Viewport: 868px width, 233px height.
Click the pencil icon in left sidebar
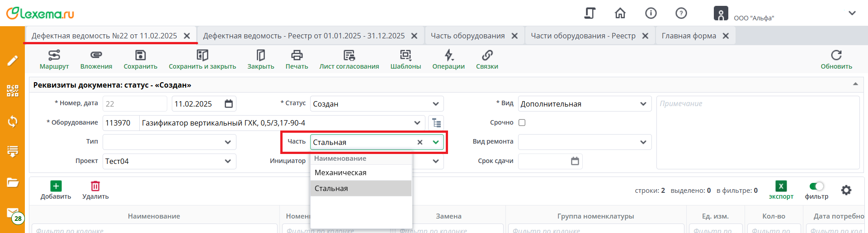13,61
